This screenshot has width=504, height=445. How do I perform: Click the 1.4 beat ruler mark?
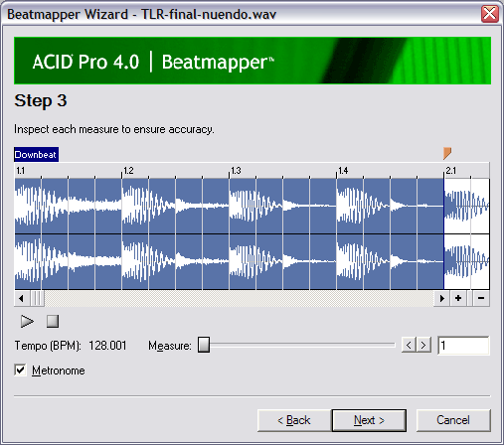click(x=343, y=171)
